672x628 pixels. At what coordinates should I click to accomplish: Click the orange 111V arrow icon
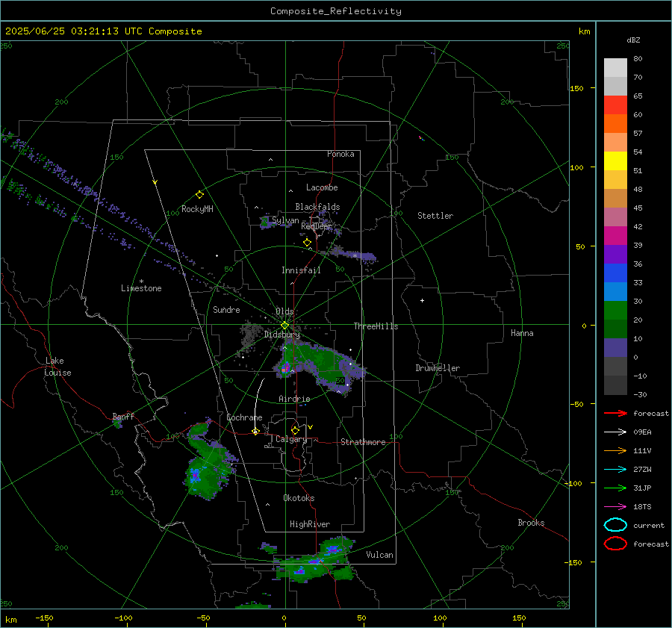(615, 450)
